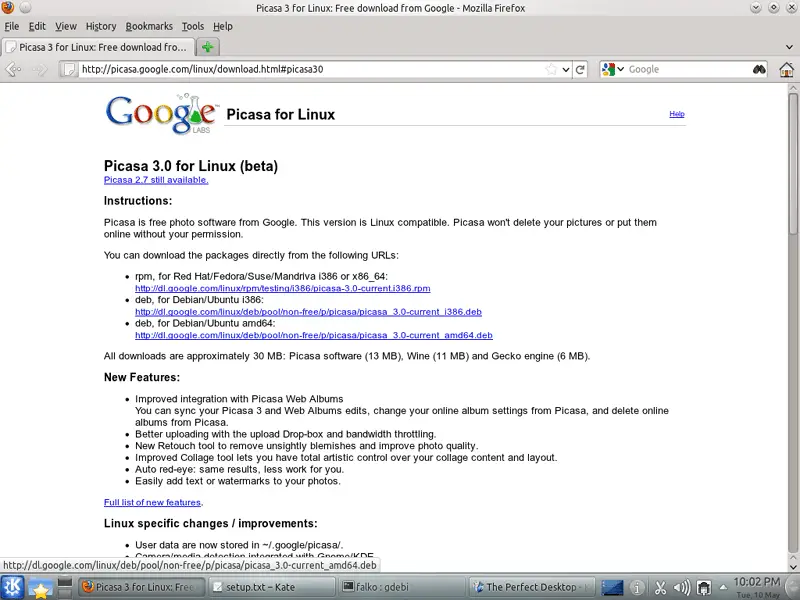Viewport: 800px width, 600px height.
Task: Go back using the back arrow
Action: [x=13, y=69]
